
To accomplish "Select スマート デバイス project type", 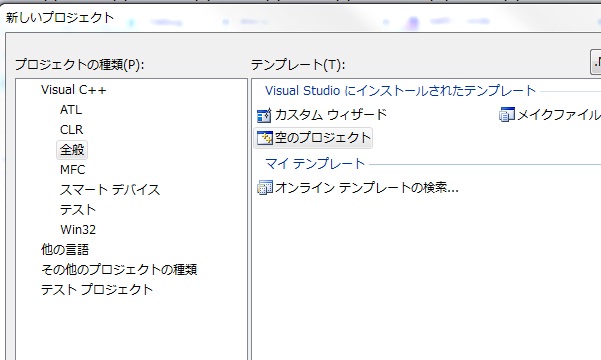I will [110, 189].
